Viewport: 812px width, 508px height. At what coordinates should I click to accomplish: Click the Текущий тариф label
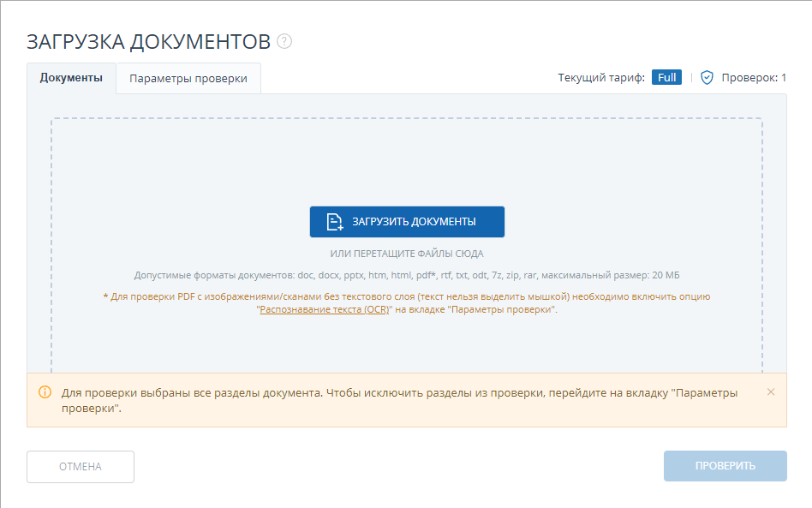tap(600, 78)
